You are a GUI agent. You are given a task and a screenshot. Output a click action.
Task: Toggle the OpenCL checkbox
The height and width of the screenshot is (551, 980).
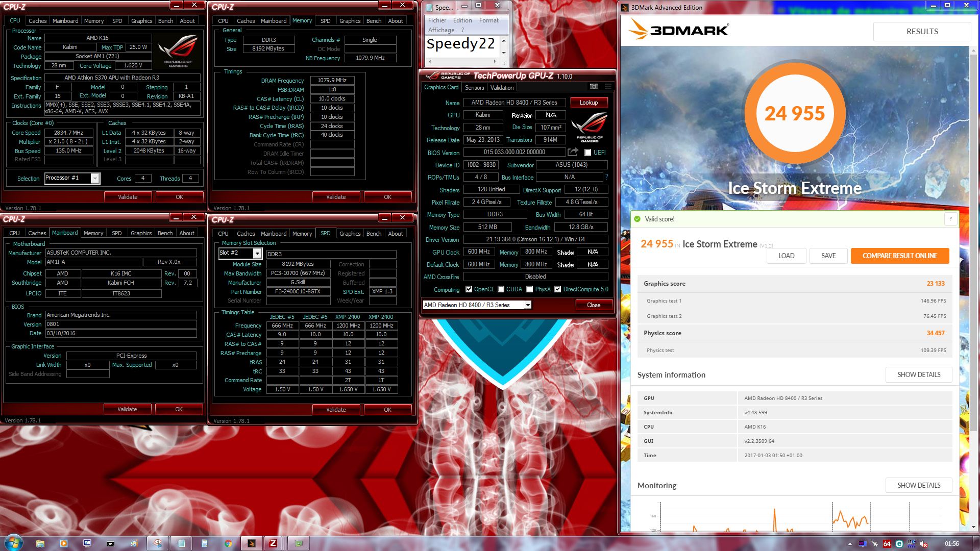pos(469,289)
